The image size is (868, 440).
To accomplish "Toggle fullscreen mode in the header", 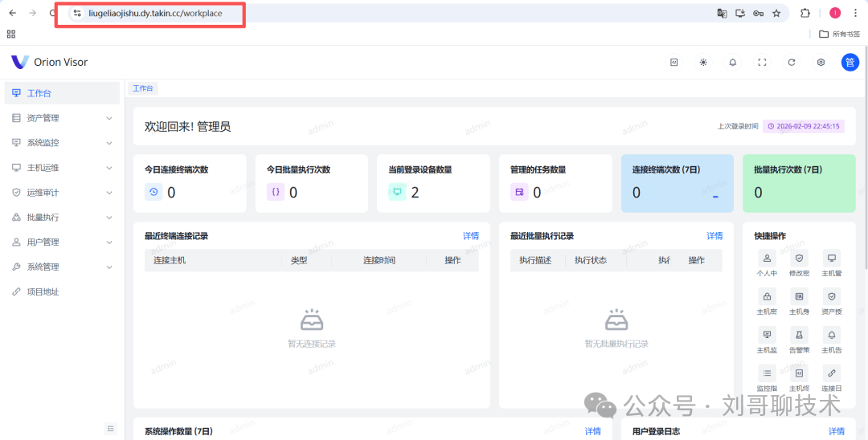I will pyautogui.click(x=762, y=63).
